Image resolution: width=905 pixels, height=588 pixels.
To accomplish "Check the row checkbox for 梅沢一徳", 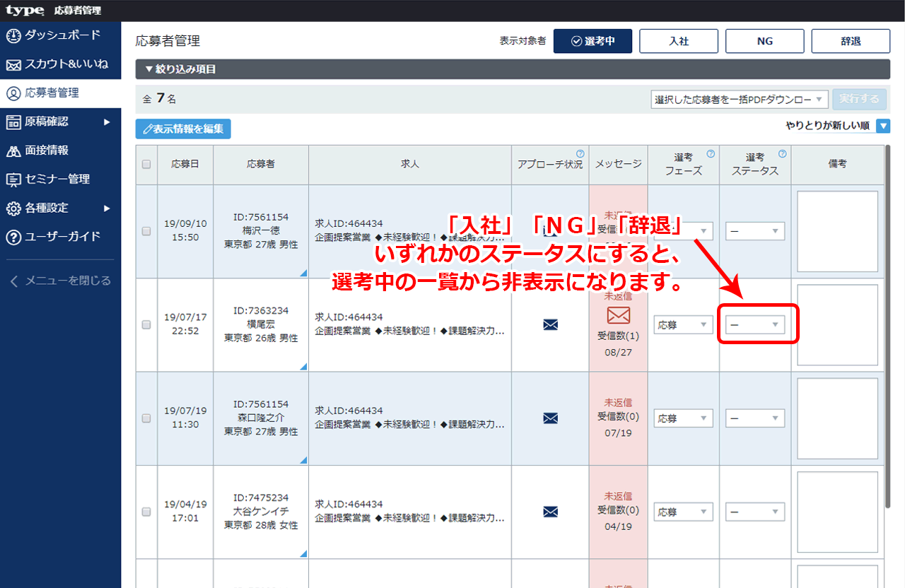I will [146, 230].
